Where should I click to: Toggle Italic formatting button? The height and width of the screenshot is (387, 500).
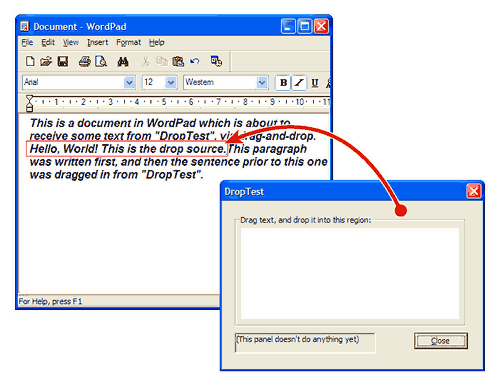[x=299, y=82]
